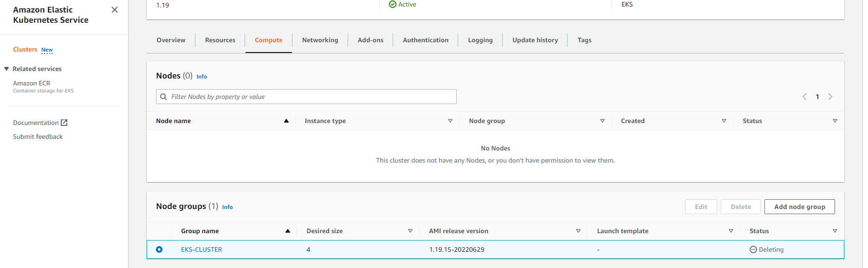Click the Delete node group button
This screenshot has height=268, width=868.
(x=741, y=207)
